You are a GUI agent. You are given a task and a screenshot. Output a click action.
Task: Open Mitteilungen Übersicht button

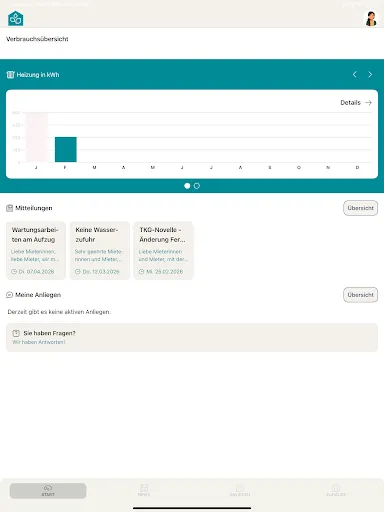(x=360, y=208)
